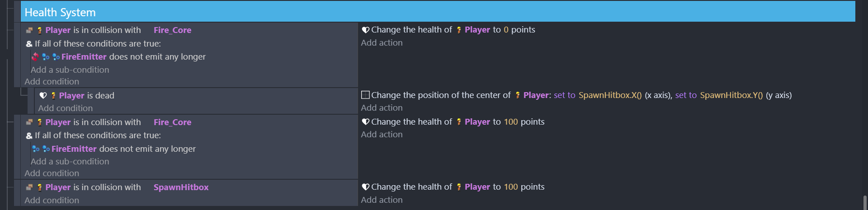Viewport: 868px width, 210px height.
Task: Click Player sprite icon in the "0 points" action
Action: (x=459, y=30)
